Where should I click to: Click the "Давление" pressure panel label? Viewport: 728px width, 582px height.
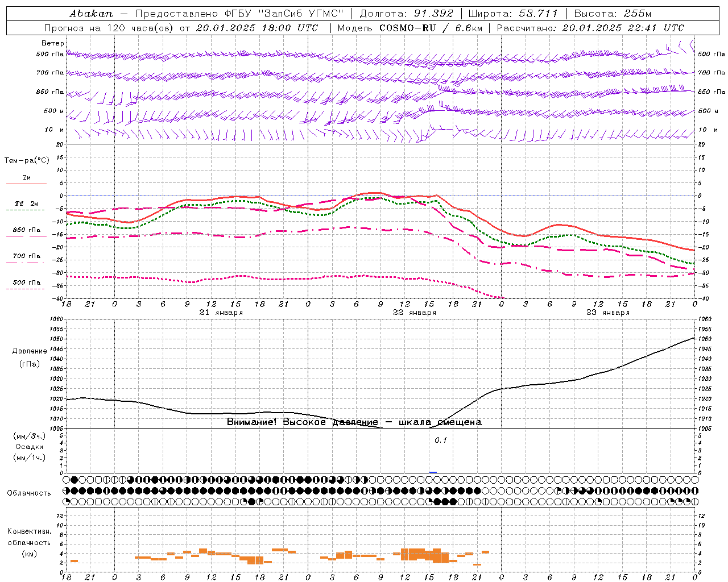point(30,351)
